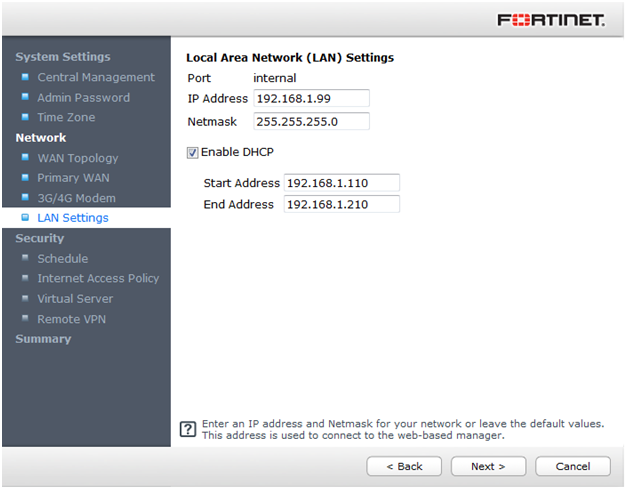Click the 'End Address' label
This screenshot has height=496, width=629.
[x=238, y=204]
